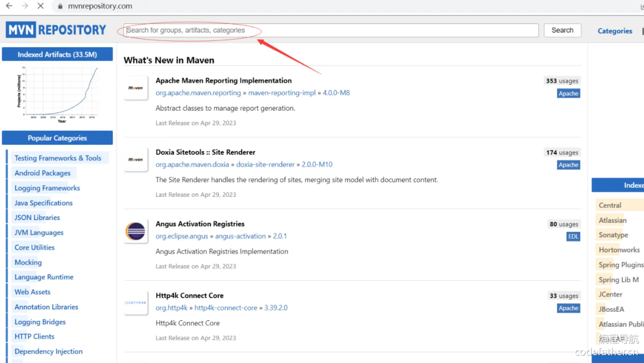Open org.http4k group link
The image size is (644, 363).
point(171,308)
